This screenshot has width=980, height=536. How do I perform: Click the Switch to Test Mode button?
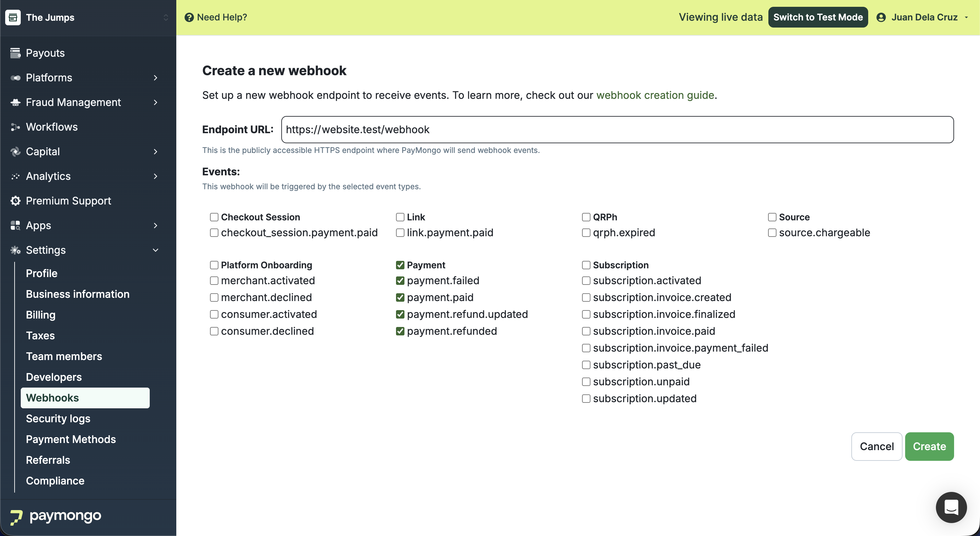(818, 17)
